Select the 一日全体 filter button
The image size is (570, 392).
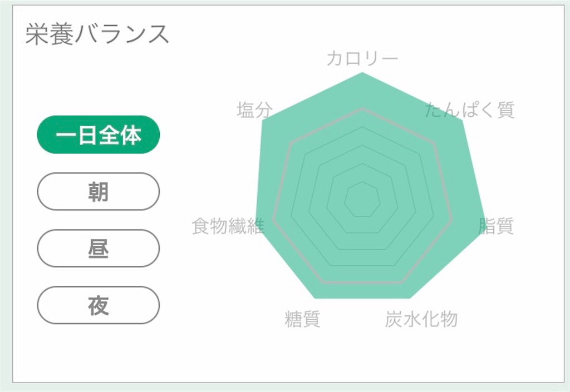coord(98,134)
